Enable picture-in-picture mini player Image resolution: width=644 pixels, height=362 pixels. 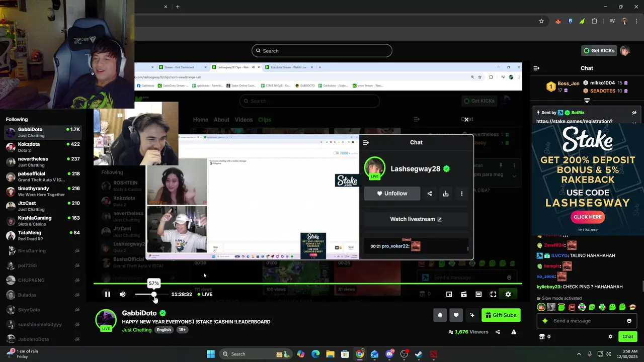(449, 294)
